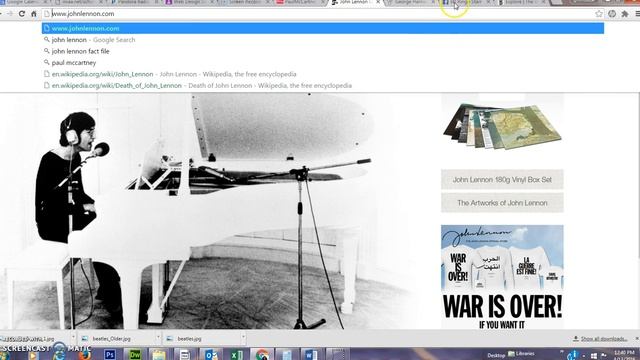Screen dimensions: 640x360
Task: Switch to the Paul McCartney browser tab
Action: point(300,2)
